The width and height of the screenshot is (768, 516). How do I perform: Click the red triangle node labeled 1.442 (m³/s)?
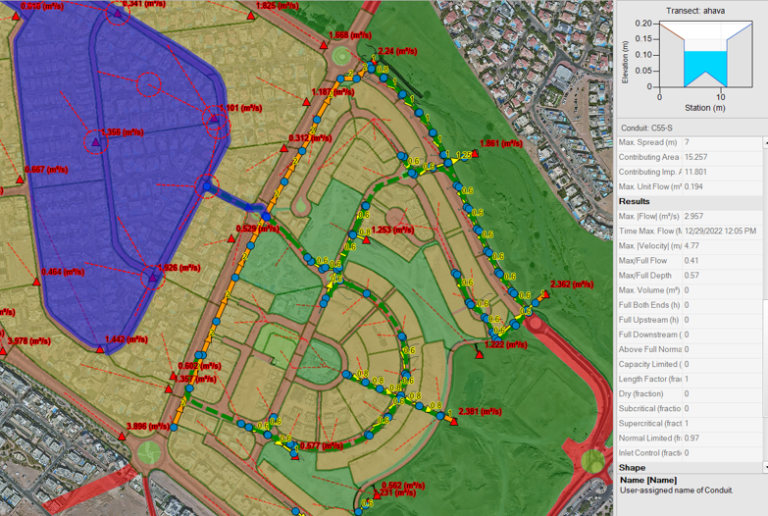point(100,350)
